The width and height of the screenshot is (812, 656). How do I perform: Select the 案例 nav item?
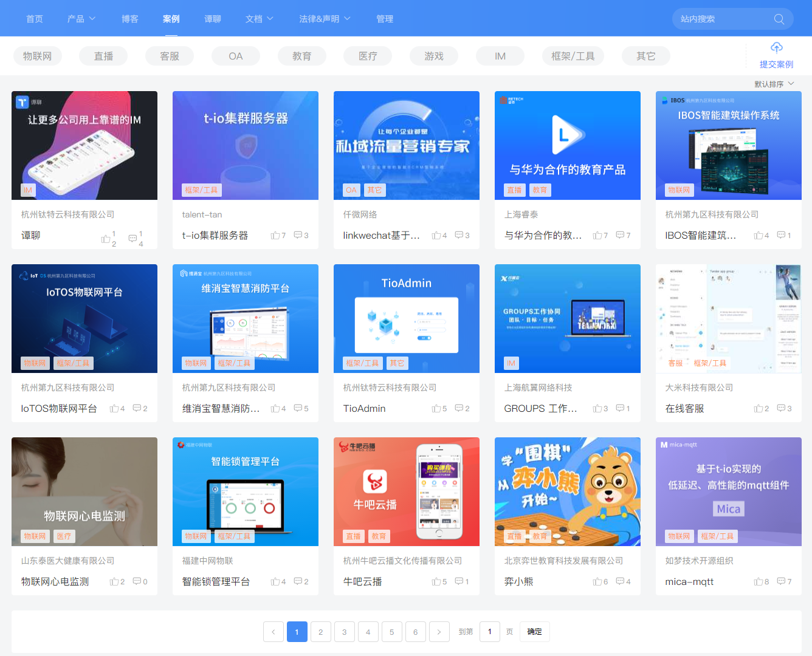click(171, 19)
